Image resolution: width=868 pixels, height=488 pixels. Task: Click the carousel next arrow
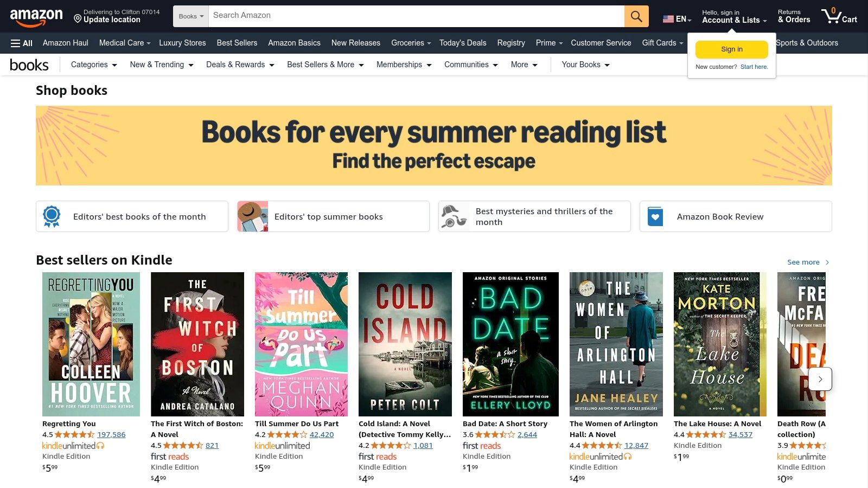click(820, 379)
